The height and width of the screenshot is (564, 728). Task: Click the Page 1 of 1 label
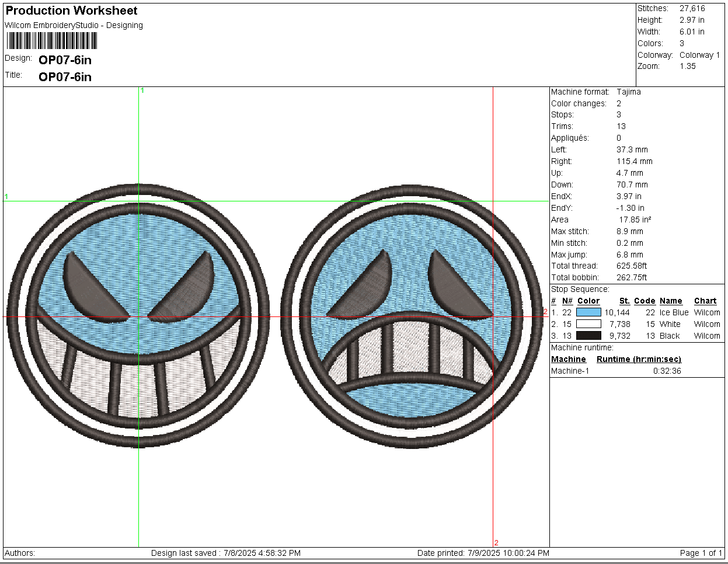pos(701,553)
